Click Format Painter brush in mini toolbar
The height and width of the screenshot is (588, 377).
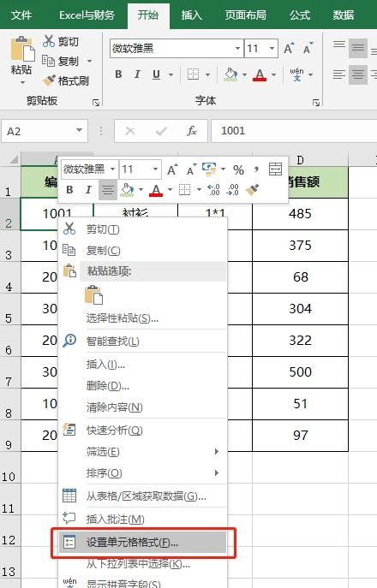tap(253, 190)
